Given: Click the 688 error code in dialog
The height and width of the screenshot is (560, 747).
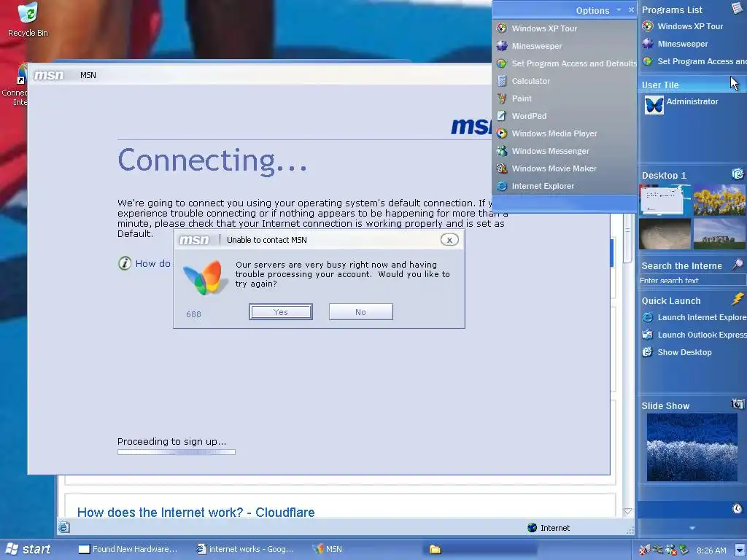Looking at the screenshot, I should click(x=193, y=314).
